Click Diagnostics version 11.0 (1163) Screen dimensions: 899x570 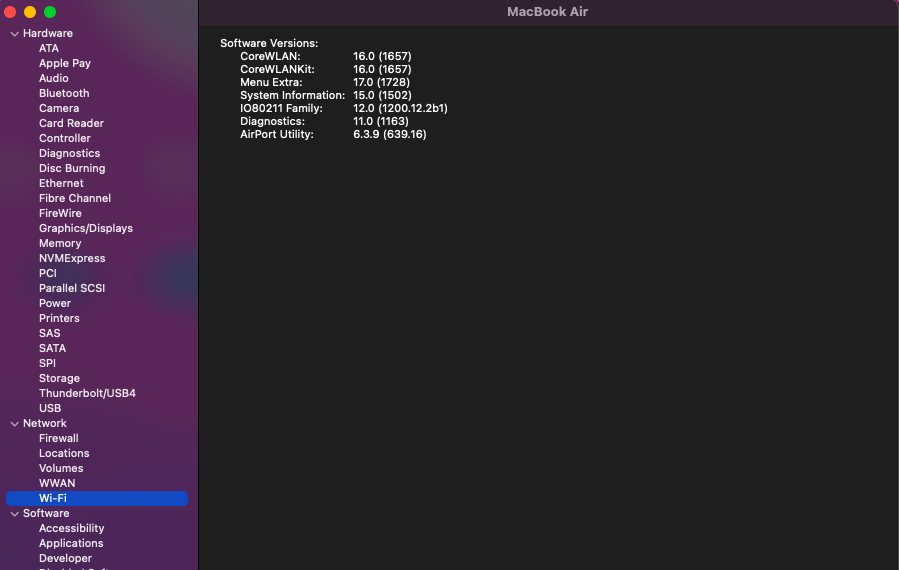381,121
